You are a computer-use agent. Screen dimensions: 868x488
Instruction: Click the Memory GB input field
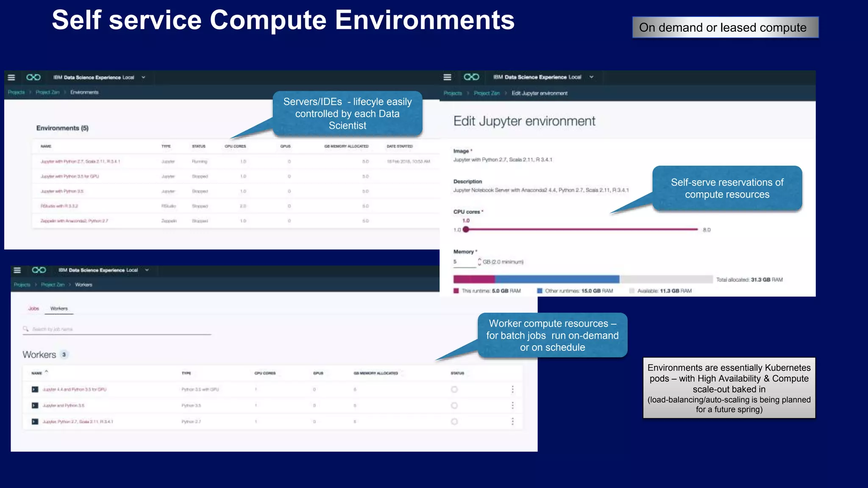click(x=465, y=262)
